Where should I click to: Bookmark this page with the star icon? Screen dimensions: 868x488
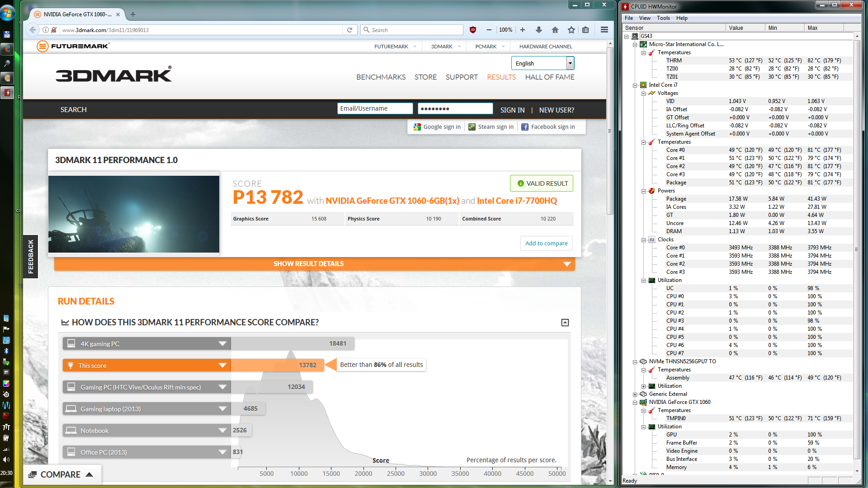(x=571, y=30)
